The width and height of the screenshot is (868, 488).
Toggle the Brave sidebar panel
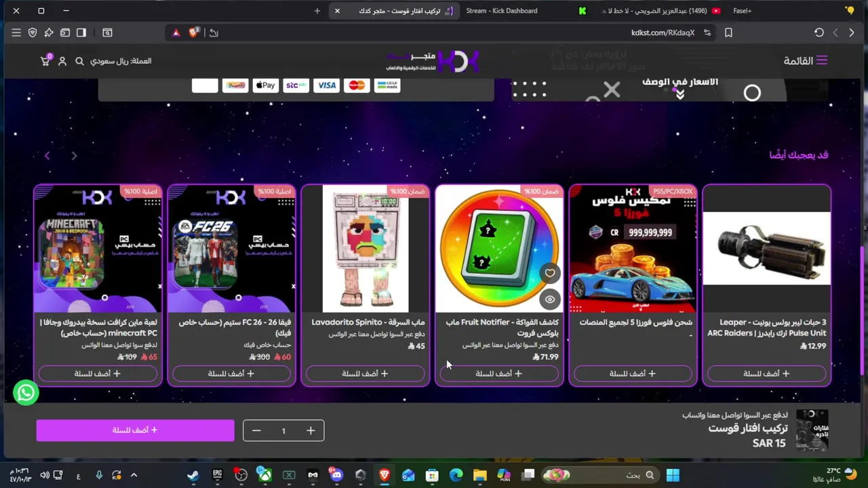coord(81,33)
